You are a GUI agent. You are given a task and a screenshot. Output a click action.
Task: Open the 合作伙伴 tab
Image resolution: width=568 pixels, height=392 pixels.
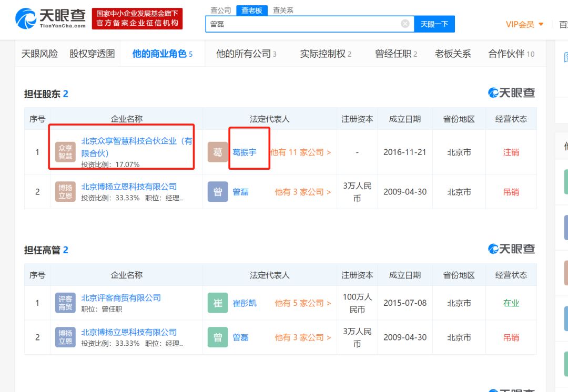tap(511, 54)
